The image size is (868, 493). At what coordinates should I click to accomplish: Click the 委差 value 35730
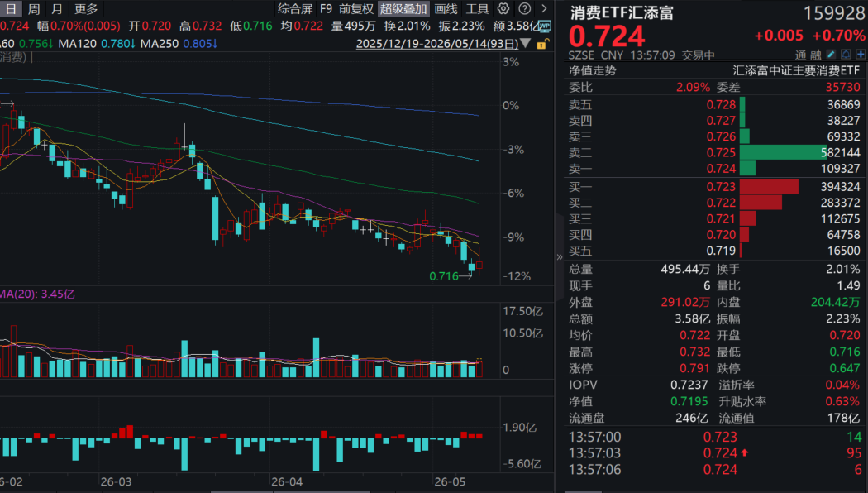(843, 87)
